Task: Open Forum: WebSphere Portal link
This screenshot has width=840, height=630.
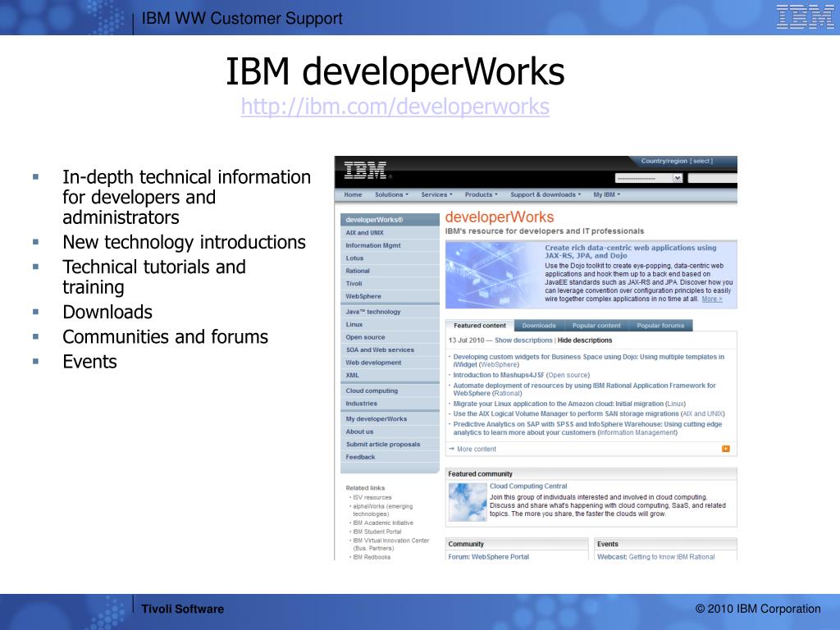Action: click(x=489, y=557)
